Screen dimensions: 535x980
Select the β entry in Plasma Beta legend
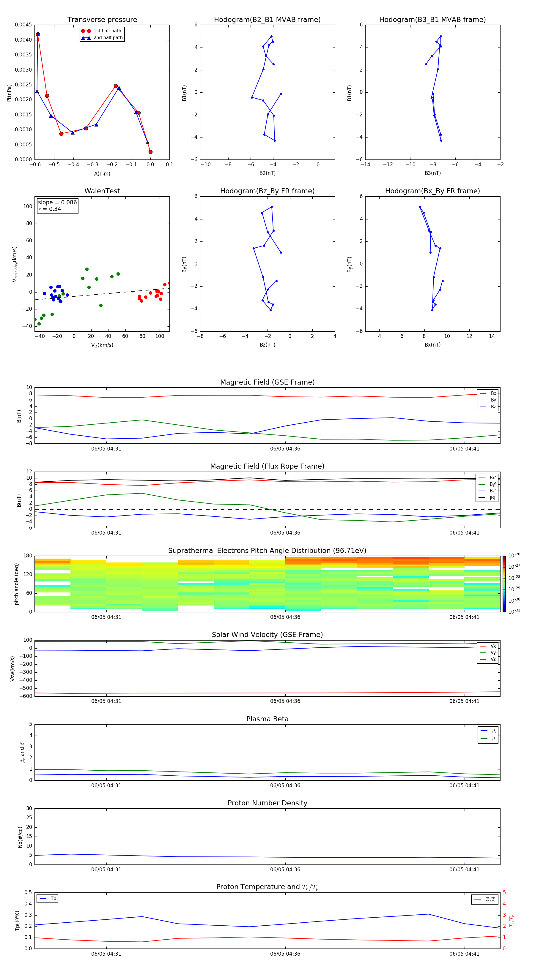click(x=489, y=739)
